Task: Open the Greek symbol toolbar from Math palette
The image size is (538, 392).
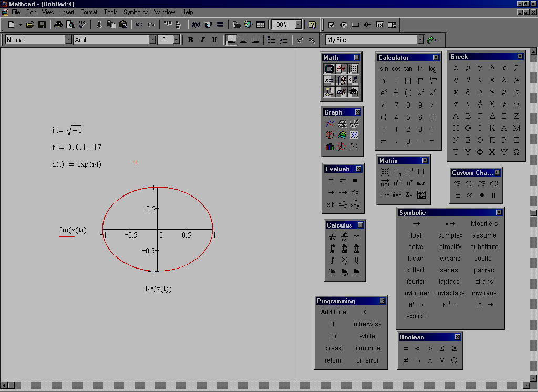Action: (x=341, y=91)
